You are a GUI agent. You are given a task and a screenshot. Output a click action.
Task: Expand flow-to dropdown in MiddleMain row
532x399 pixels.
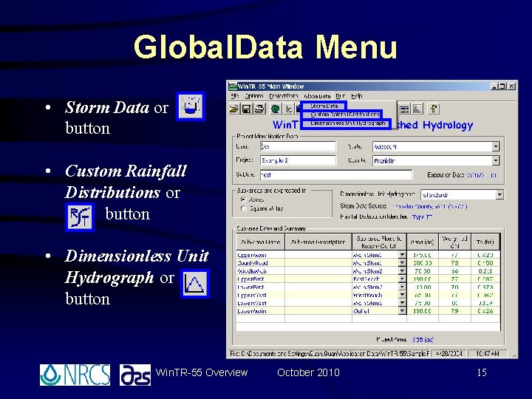pos(402,271)
